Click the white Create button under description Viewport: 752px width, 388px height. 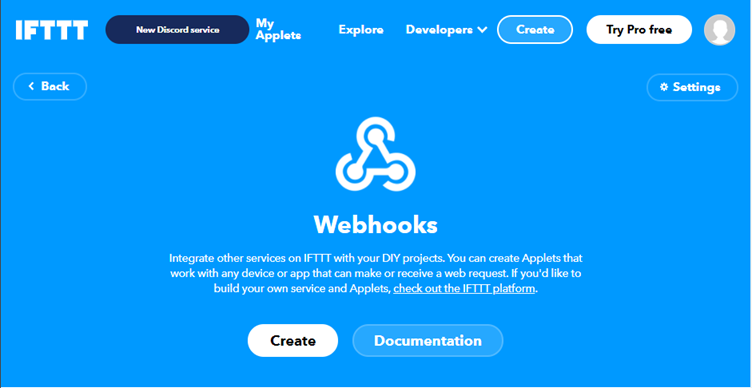(x=293, y=341)
